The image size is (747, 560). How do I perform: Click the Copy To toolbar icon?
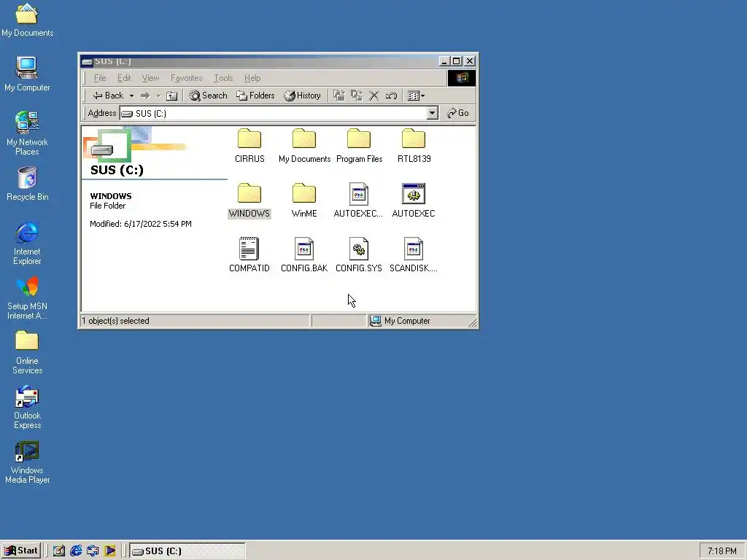[356, 96]
